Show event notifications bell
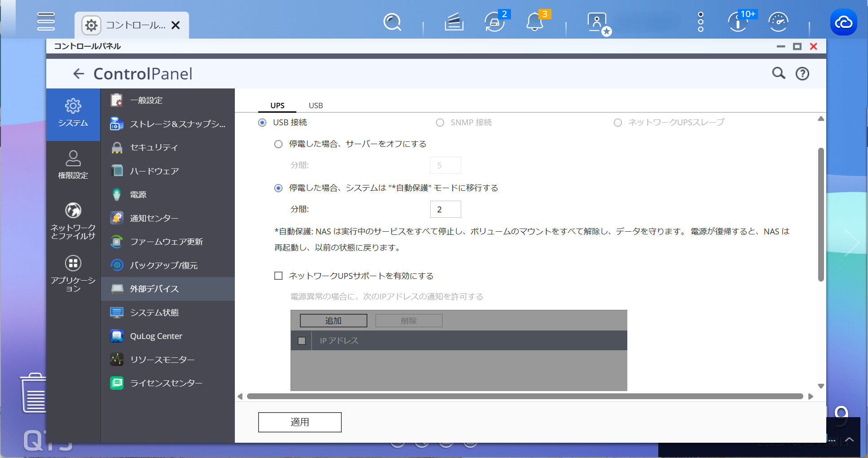This screenshot has width=868, height=458. 534,22
